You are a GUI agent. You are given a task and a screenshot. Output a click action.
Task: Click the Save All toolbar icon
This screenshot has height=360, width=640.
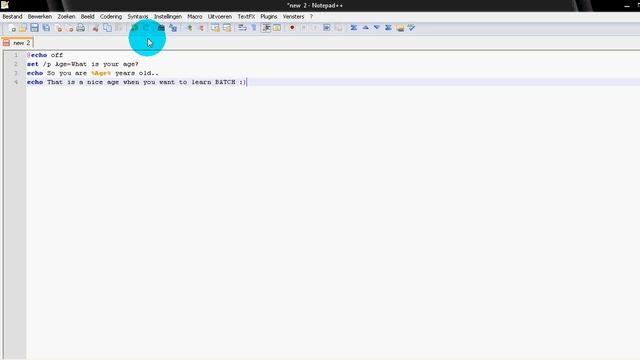click(x=46, y=28)
